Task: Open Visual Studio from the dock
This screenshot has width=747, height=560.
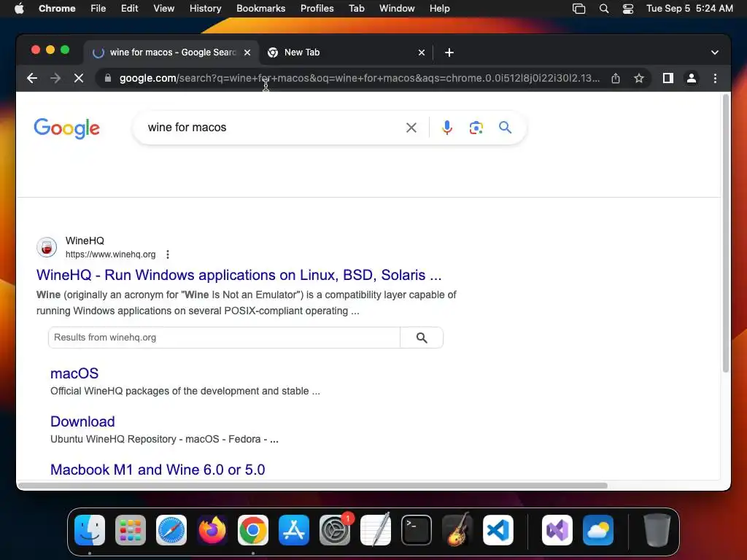Action: coord(557,530)
